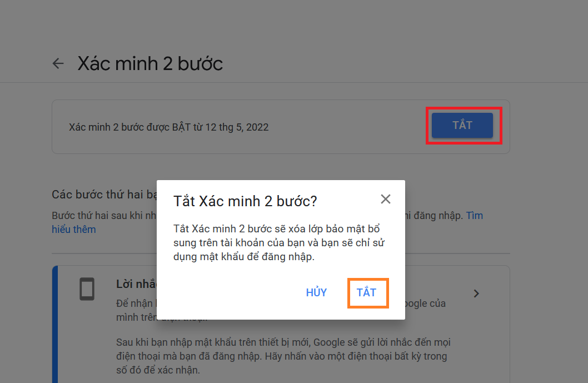588x383 pixels.
Task: Click the arrow icon to exit this settings page
Action: 58,63
